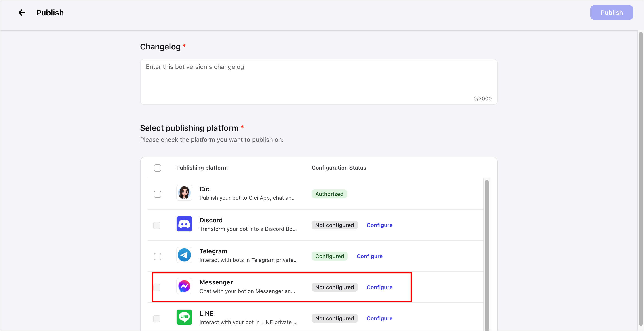
Task: Open Configure link for Messenger
Action: (379, 287)
